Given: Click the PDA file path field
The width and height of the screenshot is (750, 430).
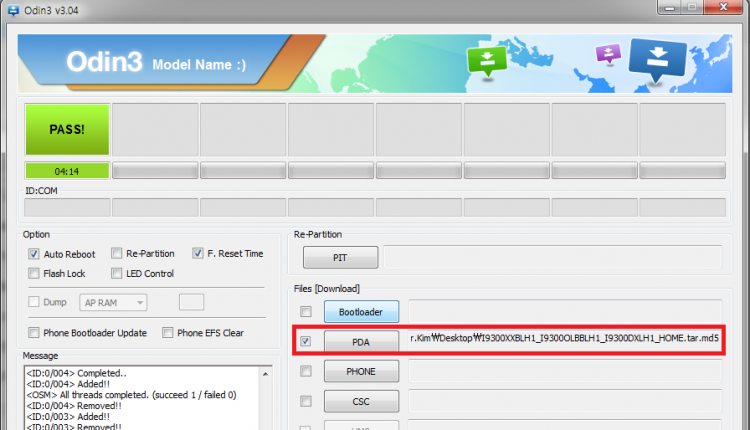Looking at the screenshot, I should [564, 340].
